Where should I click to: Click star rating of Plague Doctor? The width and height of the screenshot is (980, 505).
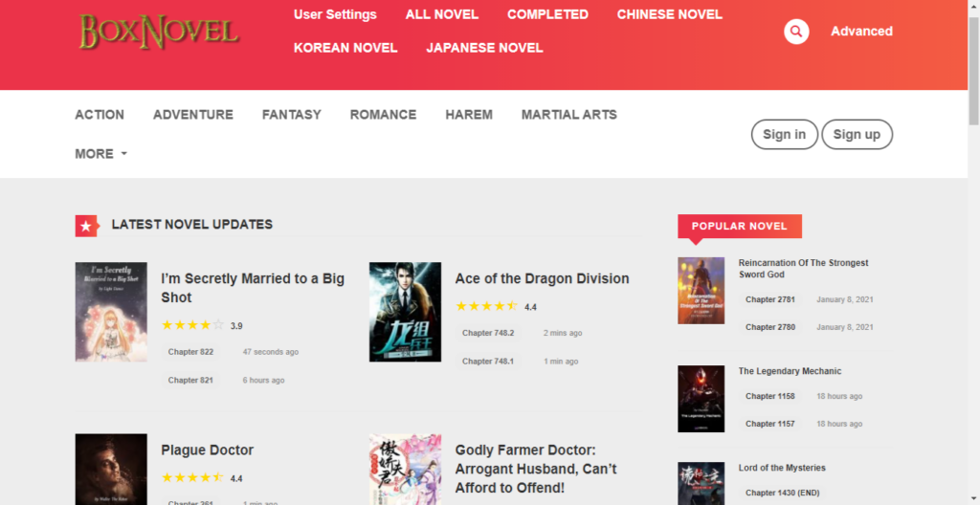click(192, 478)
